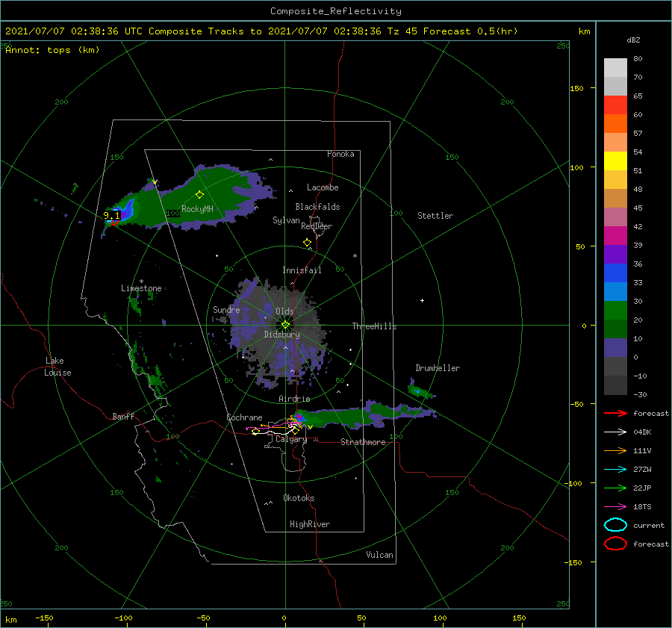Click the HighRiver town label
Image resolution: width=672 pixels, height=628 pixels.
pos(310,524)
